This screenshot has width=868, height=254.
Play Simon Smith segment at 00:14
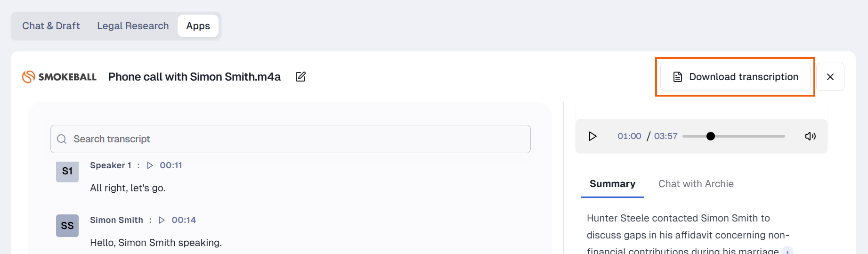pos(162,220)
